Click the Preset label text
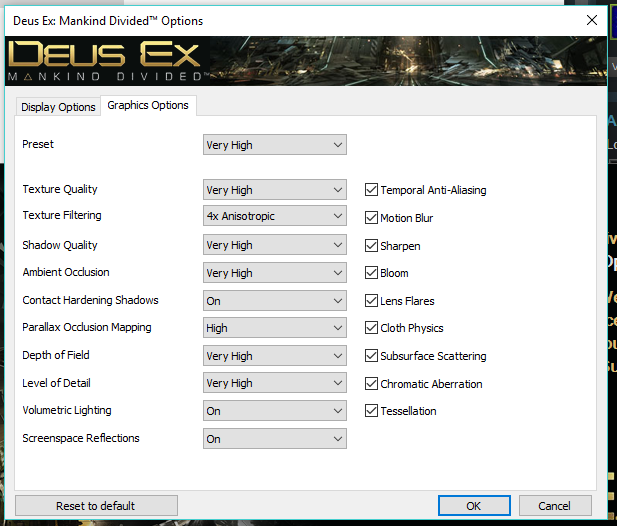Viewport: 617px width, 526px height. [38, 144]
